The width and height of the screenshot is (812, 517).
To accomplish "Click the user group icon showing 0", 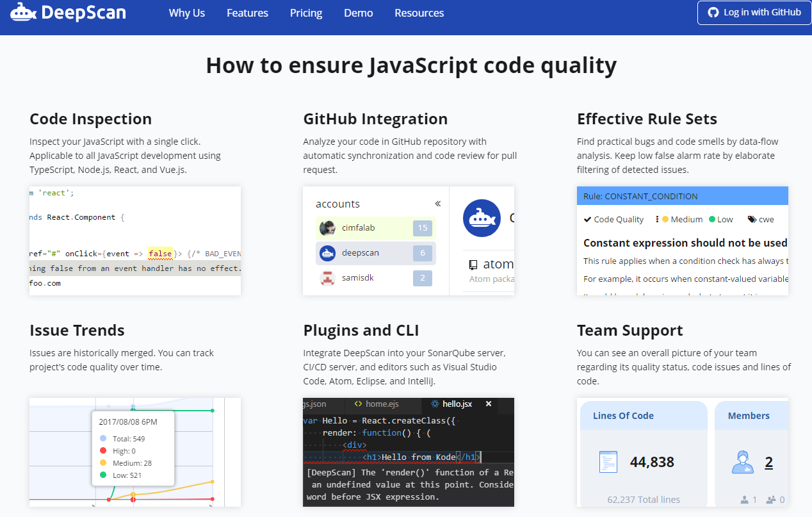I will click(x=770, y=500).
